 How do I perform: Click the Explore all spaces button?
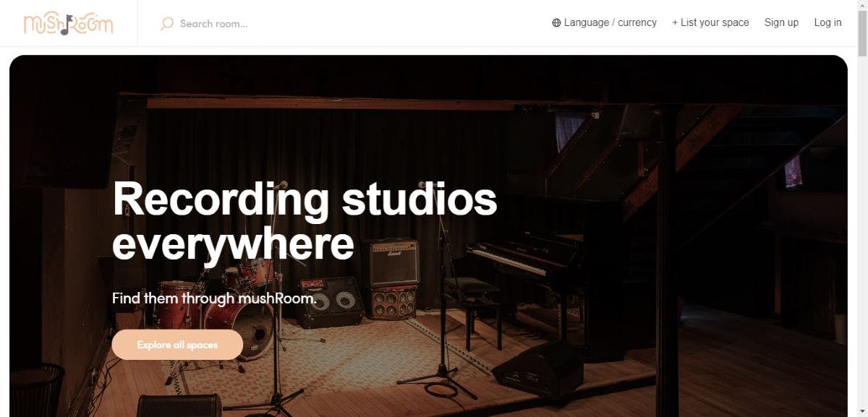pos(177,345)
